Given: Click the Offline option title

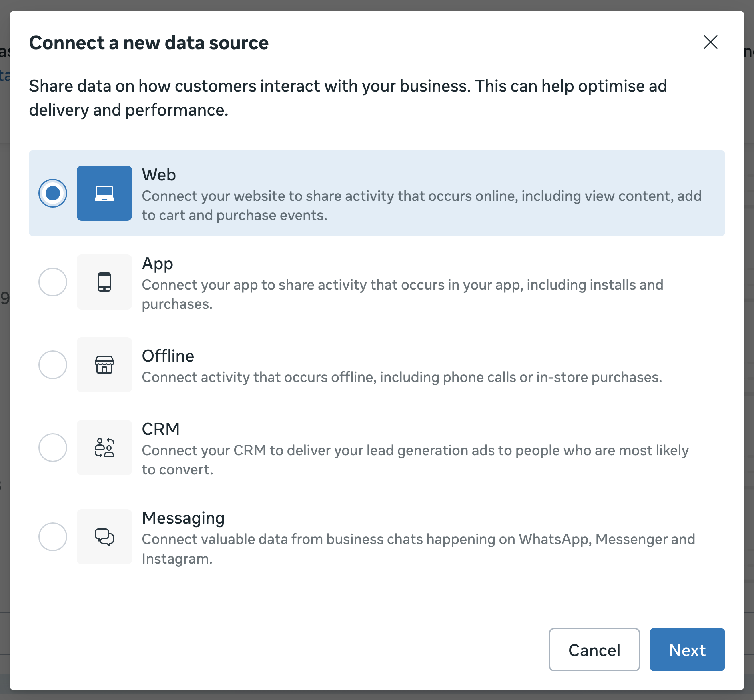Looking at the screenshot, I should (x=168, y=356).
